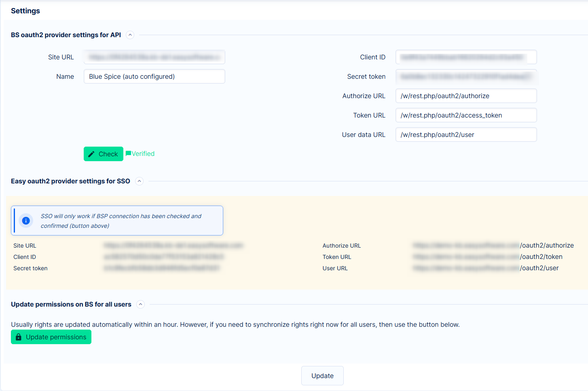Click the 'Authorize URL' label in SSO section
Image resolution: width=588 pixels, height=391 pixels.
coord(342,246)
